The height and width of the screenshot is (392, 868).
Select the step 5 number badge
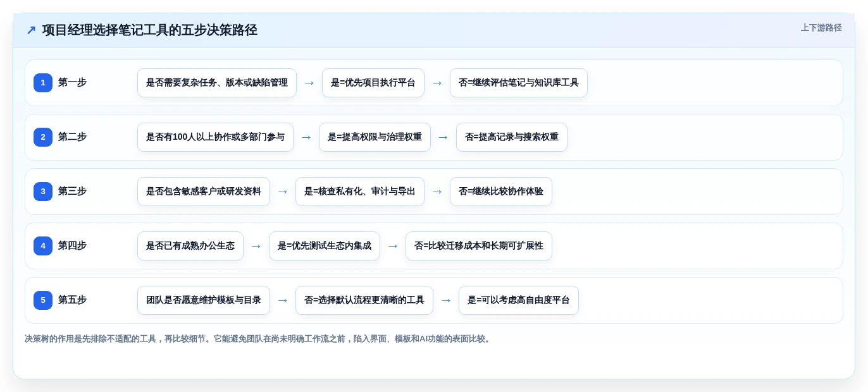coord(43,300)
